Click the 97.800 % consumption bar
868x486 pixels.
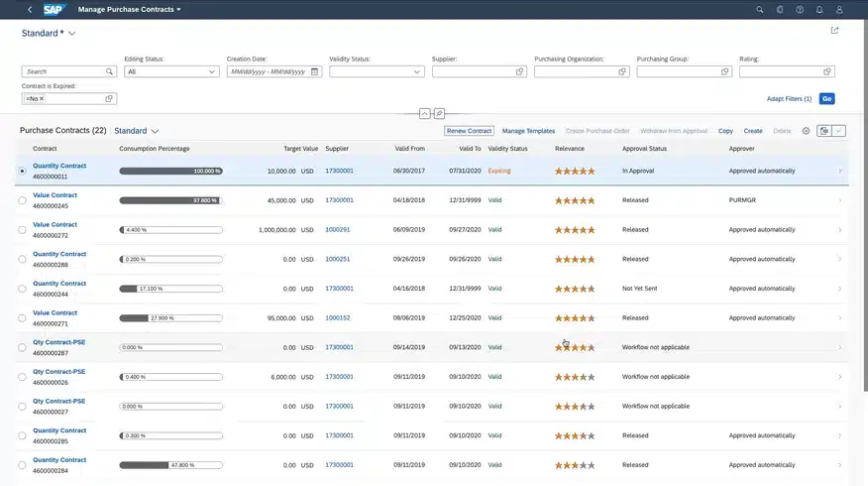pyautogui.click(x=171, y=200)
